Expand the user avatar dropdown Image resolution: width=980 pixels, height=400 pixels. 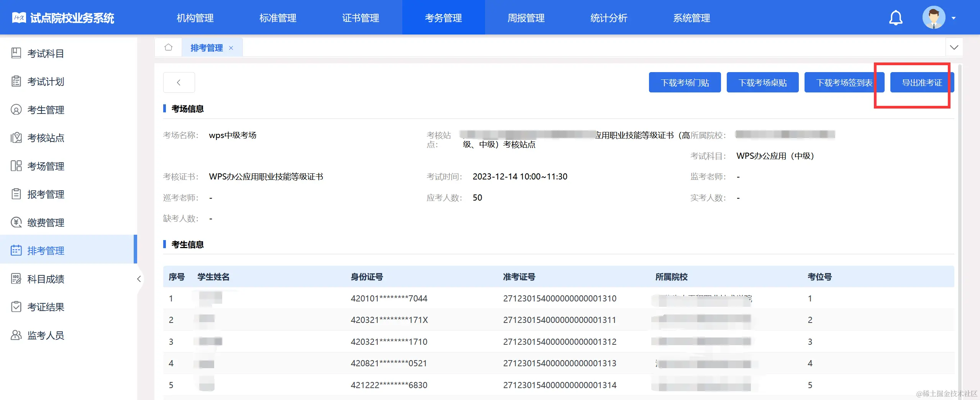point(934,17)
